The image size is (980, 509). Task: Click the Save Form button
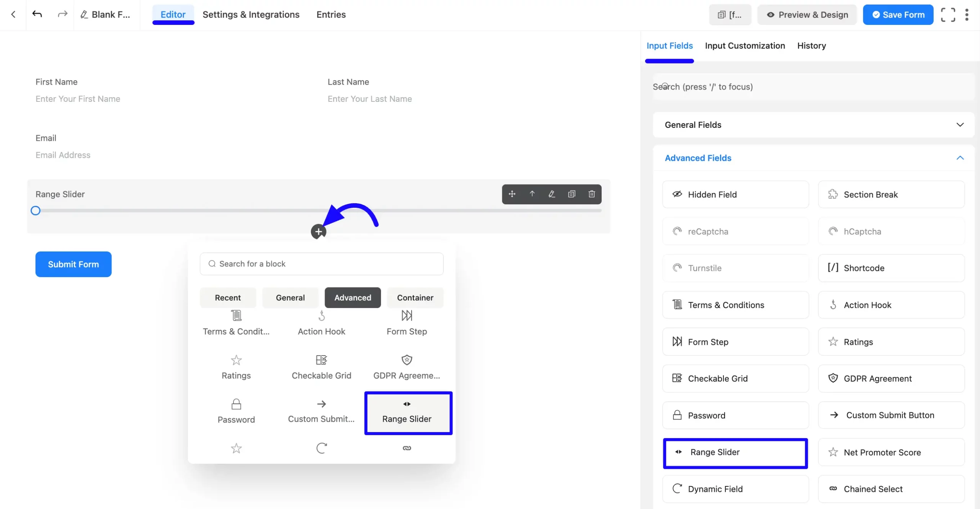[x=898, y=15]
